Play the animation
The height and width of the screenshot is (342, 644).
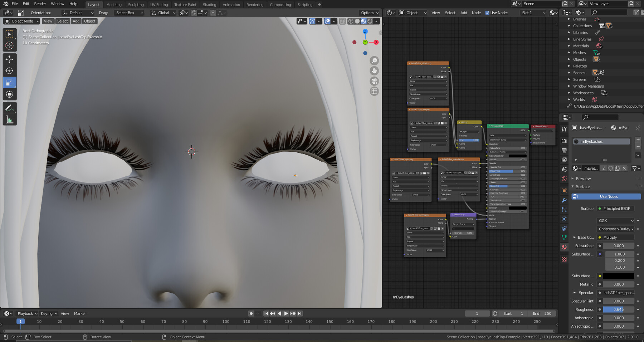pos(286,313)
